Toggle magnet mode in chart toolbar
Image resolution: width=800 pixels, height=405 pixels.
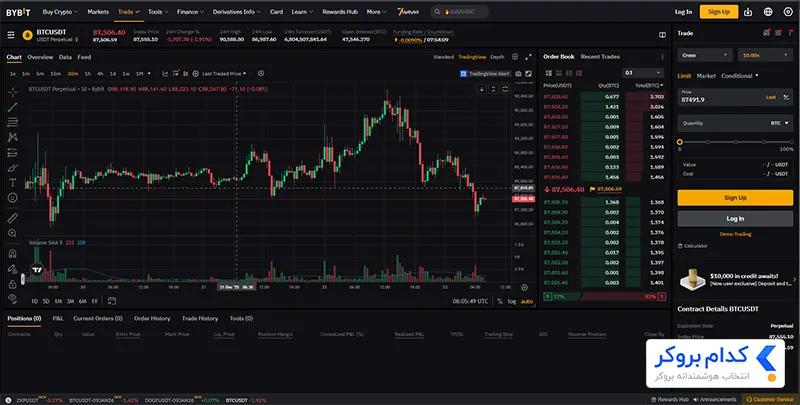[x=13, y=253]
